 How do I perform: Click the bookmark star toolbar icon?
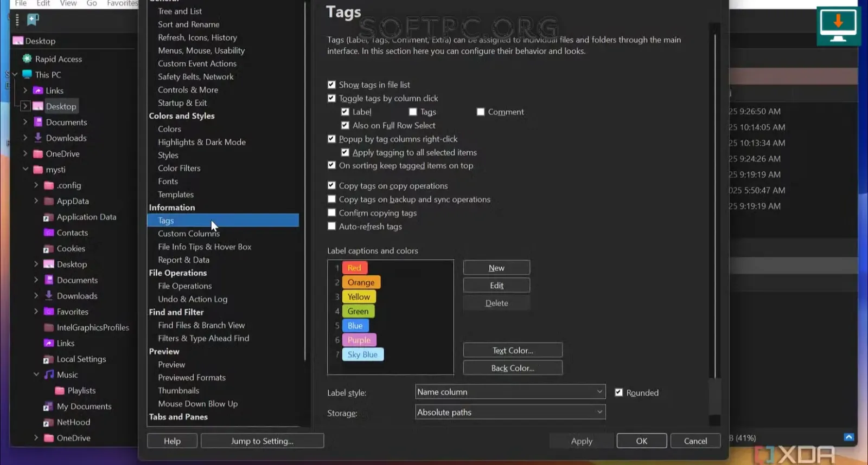coord(33,20)
